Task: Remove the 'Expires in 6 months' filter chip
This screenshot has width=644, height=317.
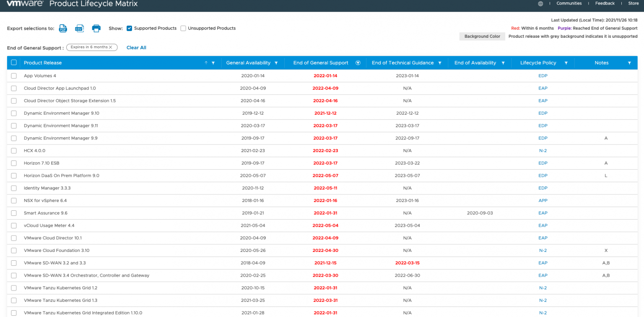Action: coord(111,47)
